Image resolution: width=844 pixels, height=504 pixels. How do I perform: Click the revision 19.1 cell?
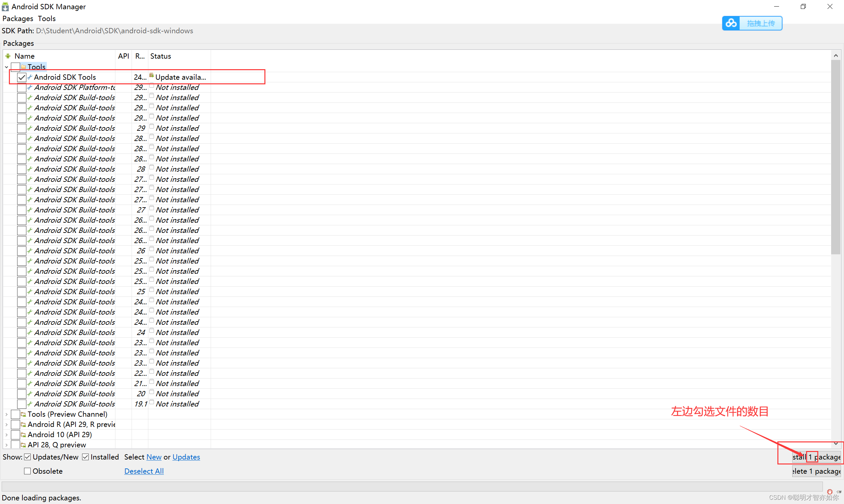click(140, 404)
